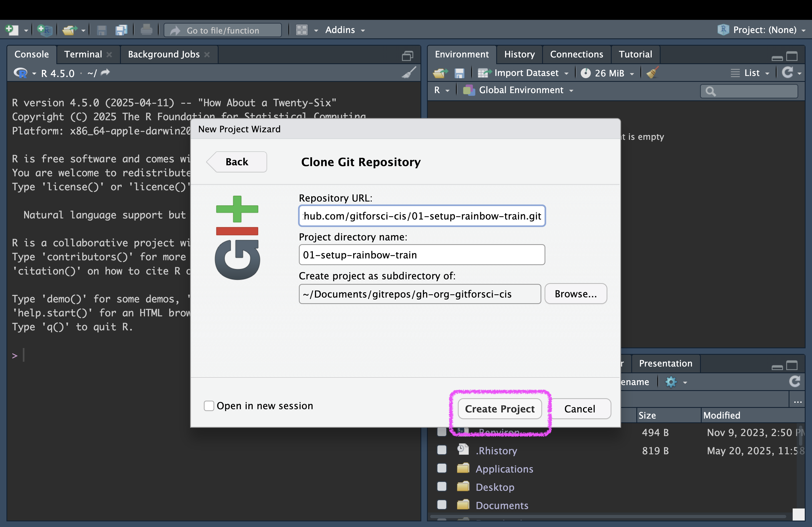The height and width of the screenshot is (527, 812).
Task: Switch to the Presentation tab
Action: tap(665, 363)
